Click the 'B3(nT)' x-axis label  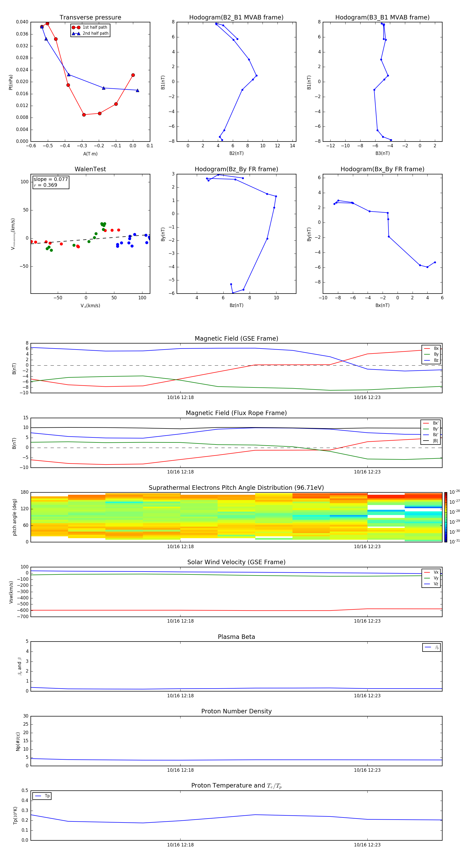pyautogui.click(x=382, y=153)
